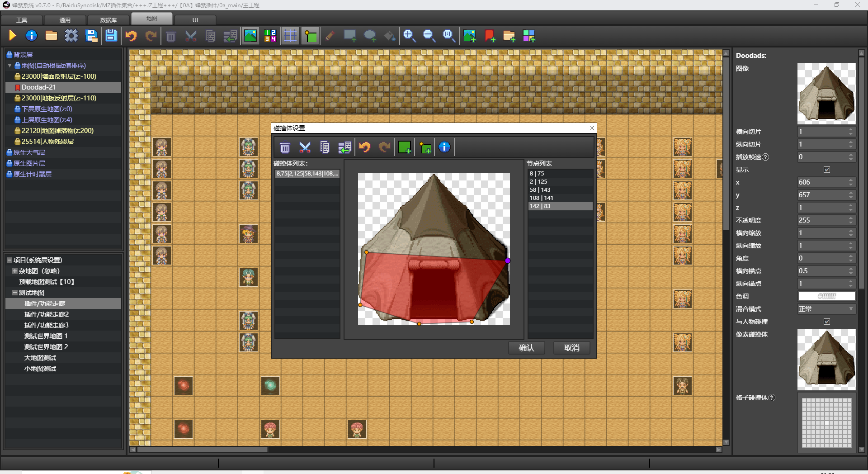Toggle the 显示 checkbox in Doodads panel
The height and width of the screenshot is (474, 868).
tap(827, 170)
